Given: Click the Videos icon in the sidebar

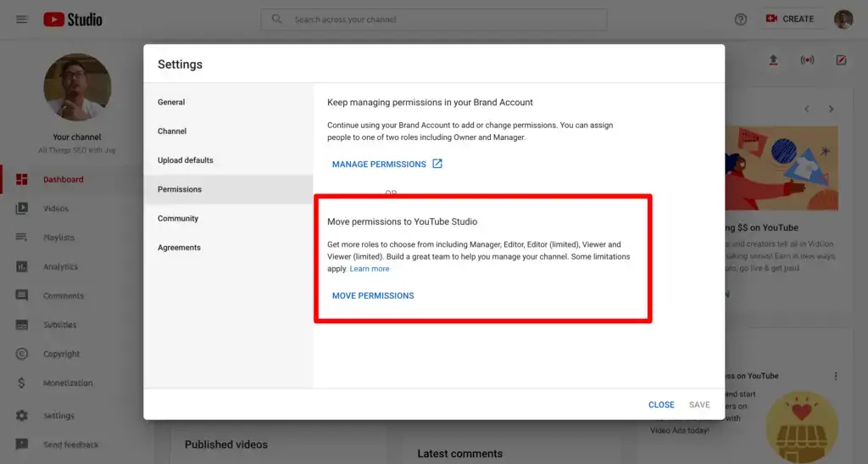Looking at the screenshot, I should click(x=21, y=208).
